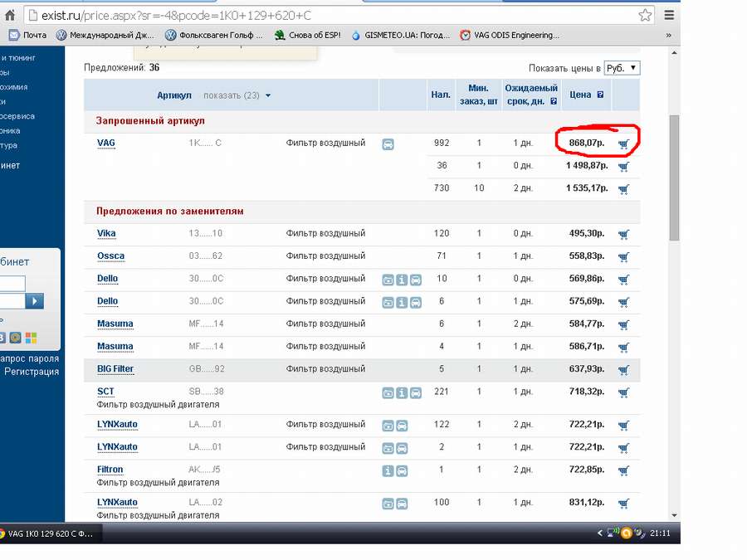This screenshot has width=747, height=560.
Task: Open the BIG Filter brand link
Action: 115,369
